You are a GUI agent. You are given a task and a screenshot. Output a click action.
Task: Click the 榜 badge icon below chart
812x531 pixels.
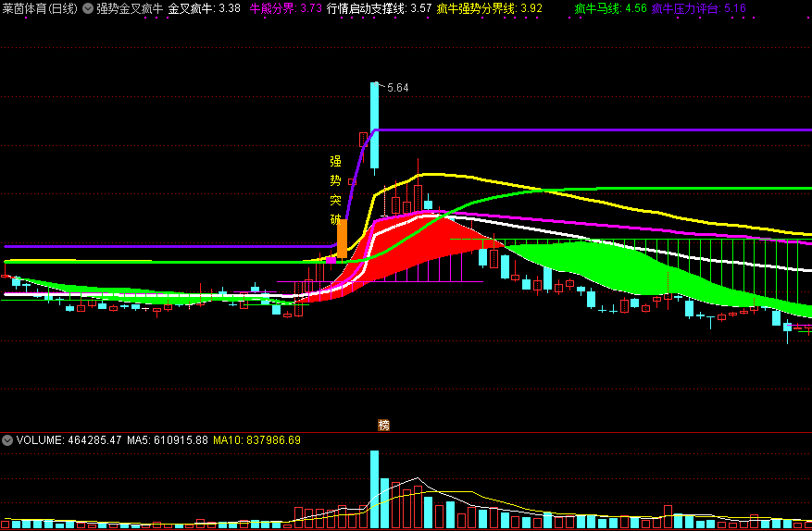pyautogui.click(x=383, y=426)
